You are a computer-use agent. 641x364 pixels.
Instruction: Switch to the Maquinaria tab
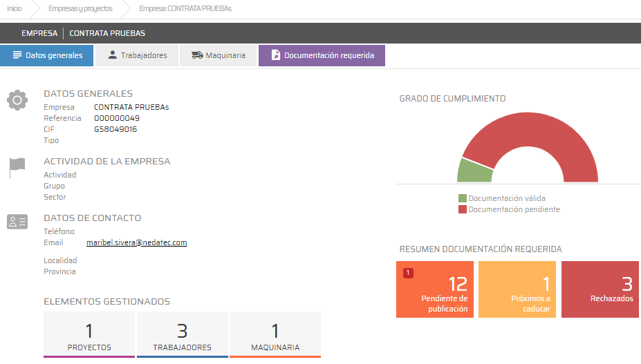(x=218, y=55)
